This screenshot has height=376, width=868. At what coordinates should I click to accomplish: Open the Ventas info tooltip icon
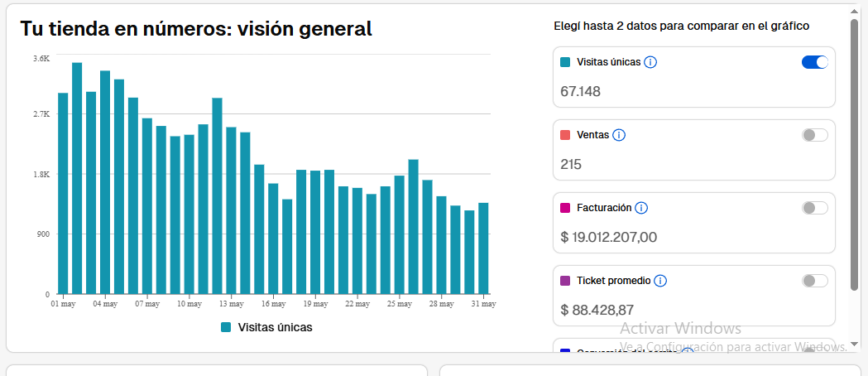click(x=619, y=135)
